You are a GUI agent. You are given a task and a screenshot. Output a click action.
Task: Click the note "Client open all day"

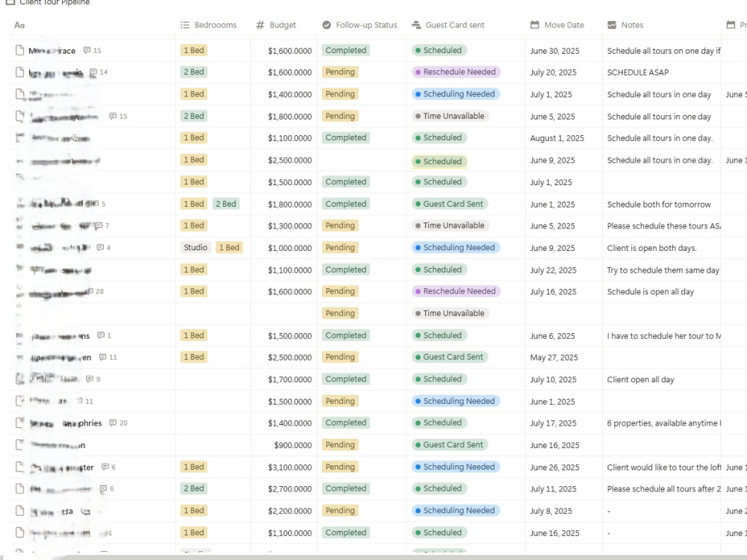(640, 379)
